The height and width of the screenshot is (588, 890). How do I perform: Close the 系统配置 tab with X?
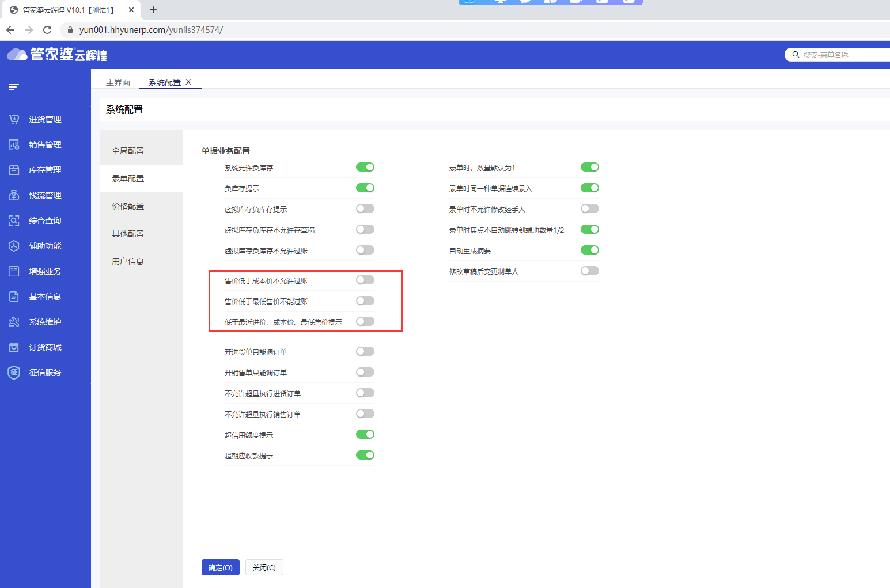click(x=188, y=82)
